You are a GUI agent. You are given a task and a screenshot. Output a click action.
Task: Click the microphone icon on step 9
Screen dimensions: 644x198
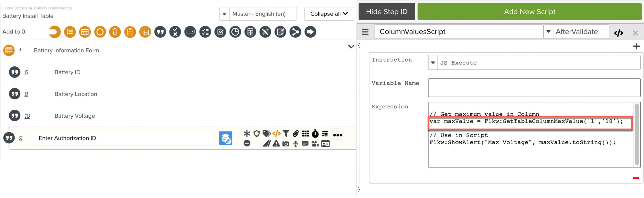[295, 144]
